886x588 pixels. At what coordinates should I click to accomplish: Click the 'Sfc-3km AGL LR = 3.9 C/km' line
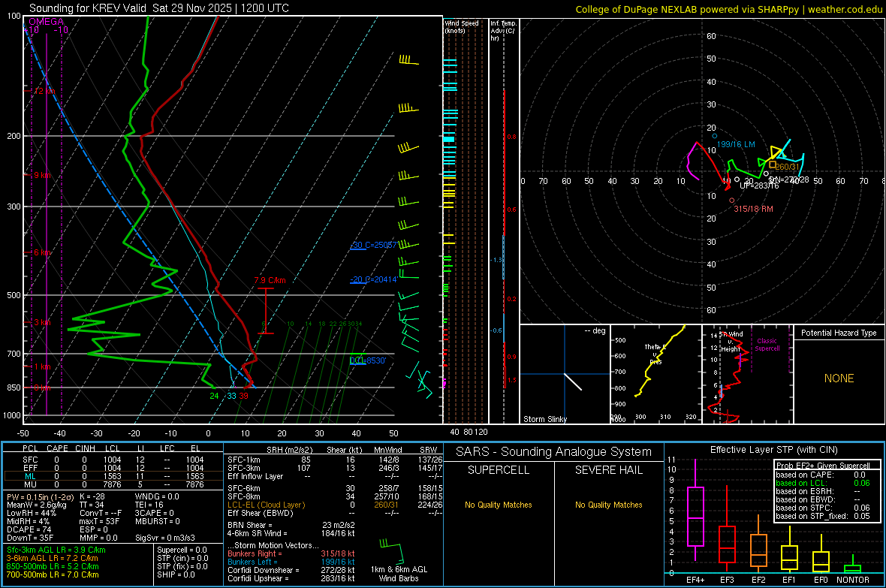[x=56, y=550]
